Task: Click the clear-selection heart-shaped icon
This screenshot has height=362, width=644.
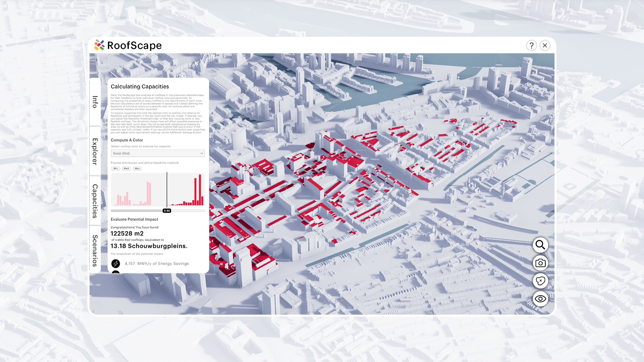Action: 540,281
